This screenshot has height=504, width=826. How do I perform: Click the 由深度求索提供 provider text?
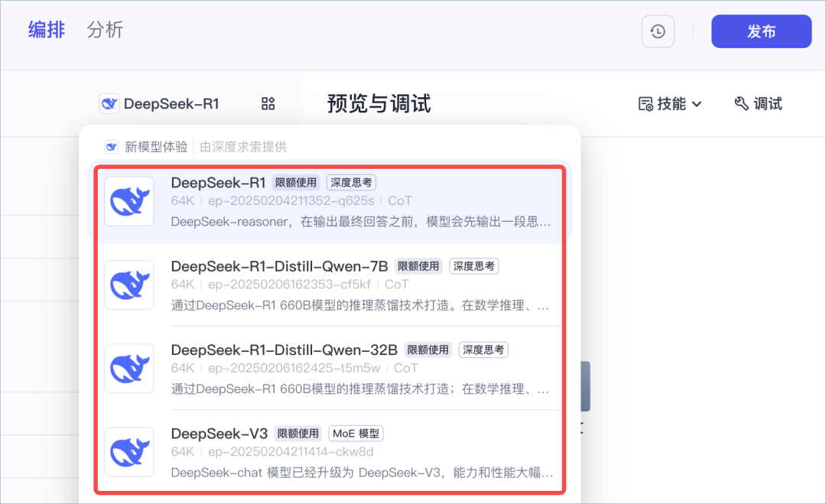coord(243,147)
